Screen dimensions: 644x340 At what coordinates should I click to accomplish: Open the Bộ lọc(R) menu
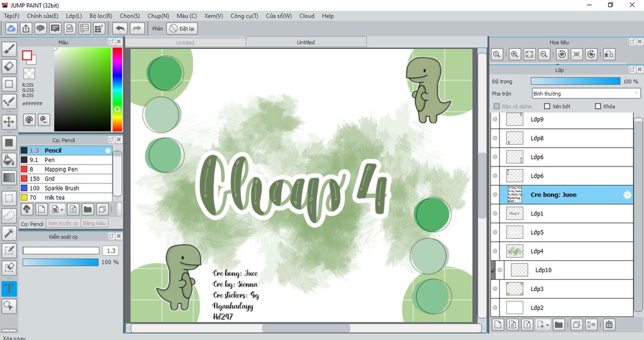coord(101,16)
